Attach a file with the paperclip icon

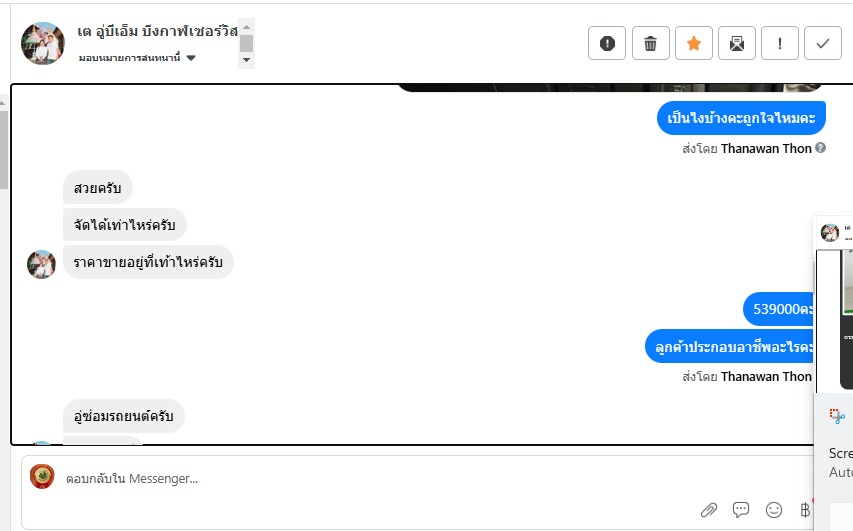tap(709, 510)
